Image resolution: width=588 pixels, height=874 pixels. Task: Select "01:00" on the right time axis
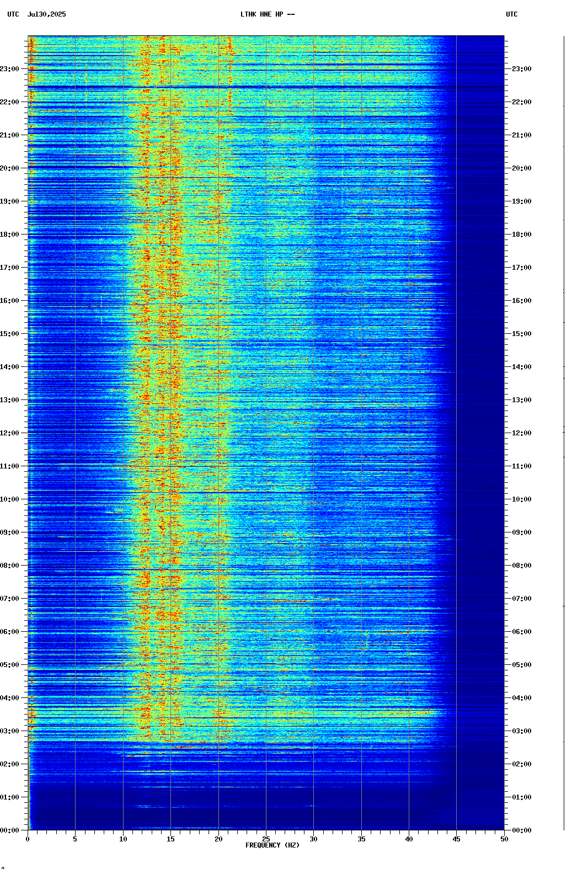[x=522, y=797]
